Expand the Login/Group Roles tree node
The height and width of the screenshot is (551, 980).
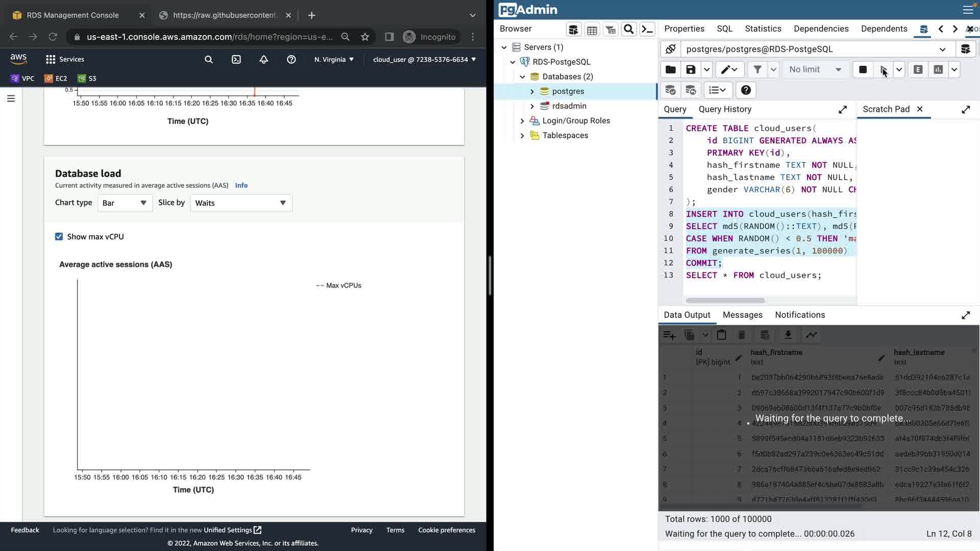point(522,121)
